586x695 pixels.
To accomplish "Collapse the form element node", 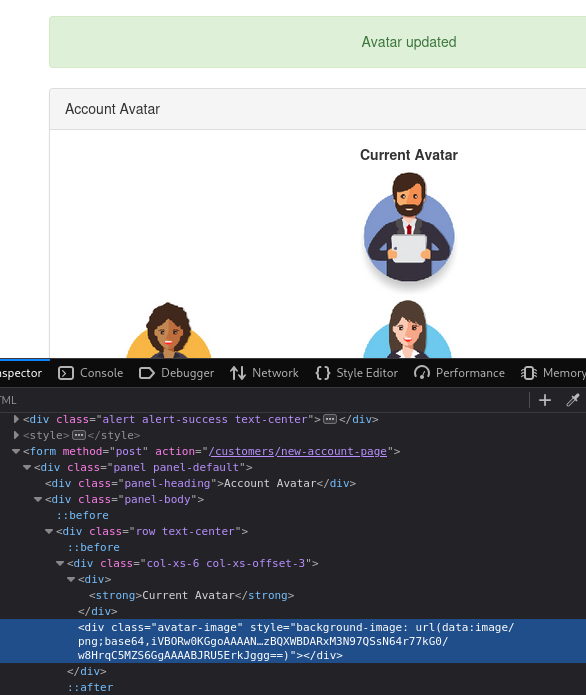I will tap(16, 451).
